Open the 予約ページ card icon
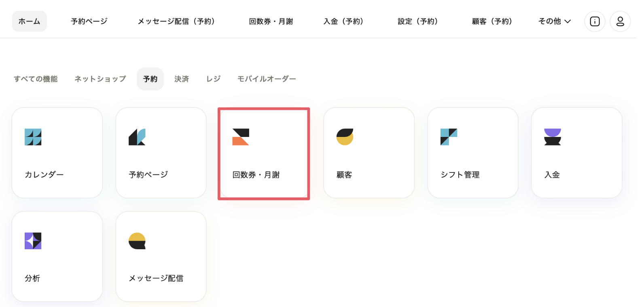Viewport: 644px width, 307px height. pyautogui.click(x=137, y=137)
